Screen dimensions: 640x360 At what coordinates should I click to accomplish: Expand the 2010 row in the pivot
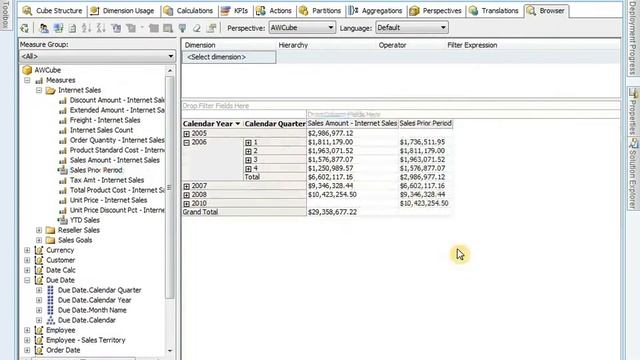187,204
